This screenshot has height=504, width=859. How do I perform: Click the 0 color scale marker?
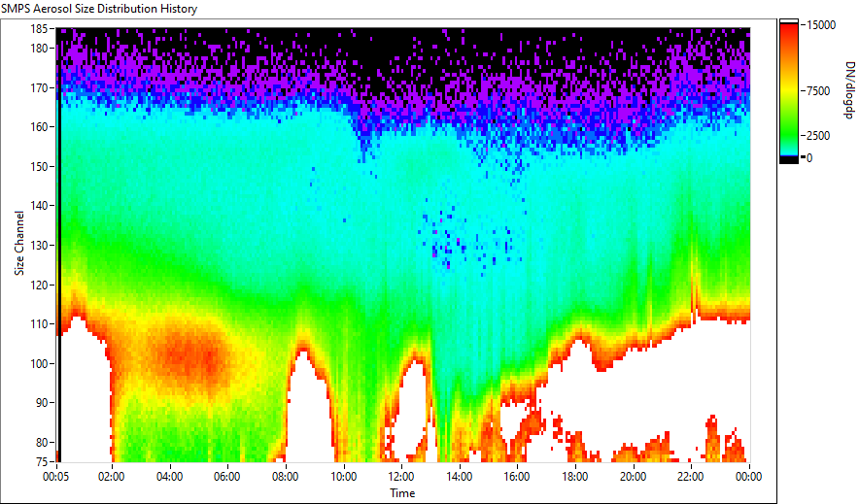click(809, 158)
